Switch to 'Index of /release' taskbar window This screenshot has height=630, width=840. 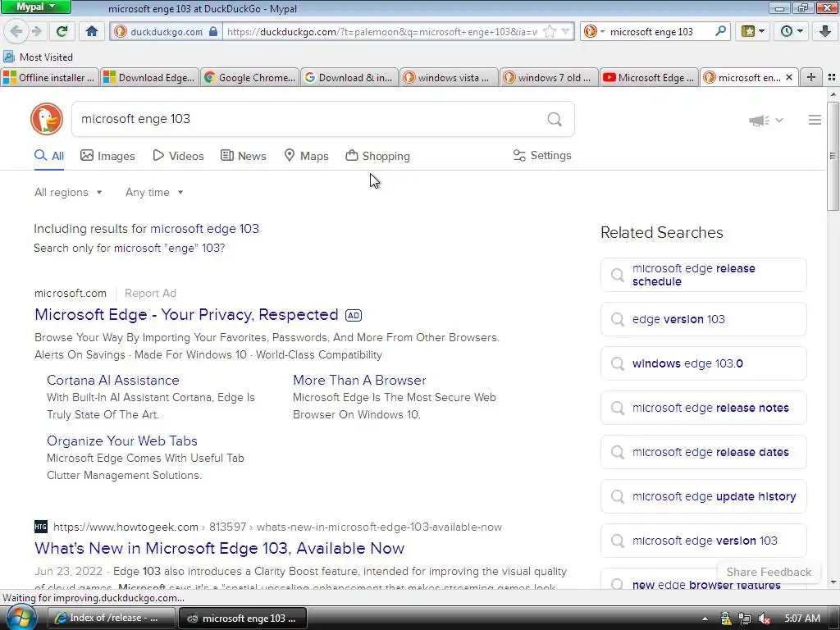[x=112, y=618]
